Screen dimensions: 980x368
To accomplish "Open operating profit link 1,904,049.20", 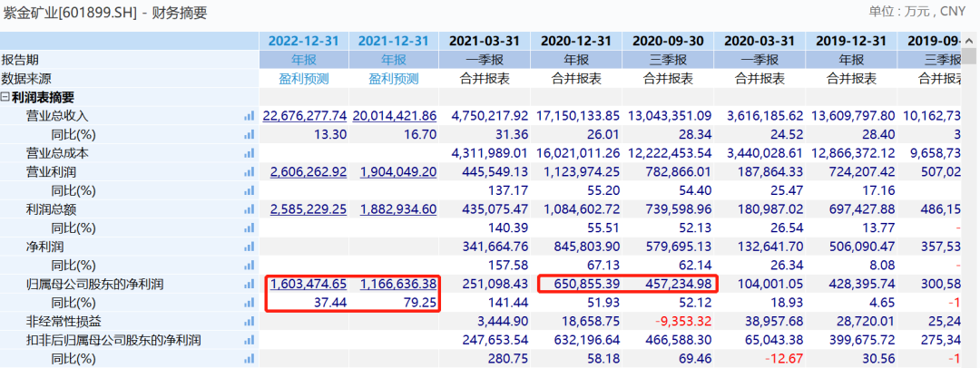I will point(398,172).
